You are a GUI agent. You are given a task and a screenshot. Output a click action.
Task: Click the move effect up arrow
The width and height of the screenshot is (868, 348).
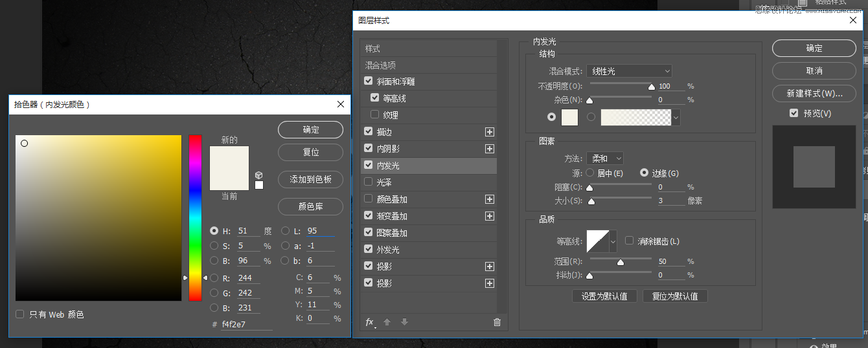pyautogui.click(x=387, y=322)
